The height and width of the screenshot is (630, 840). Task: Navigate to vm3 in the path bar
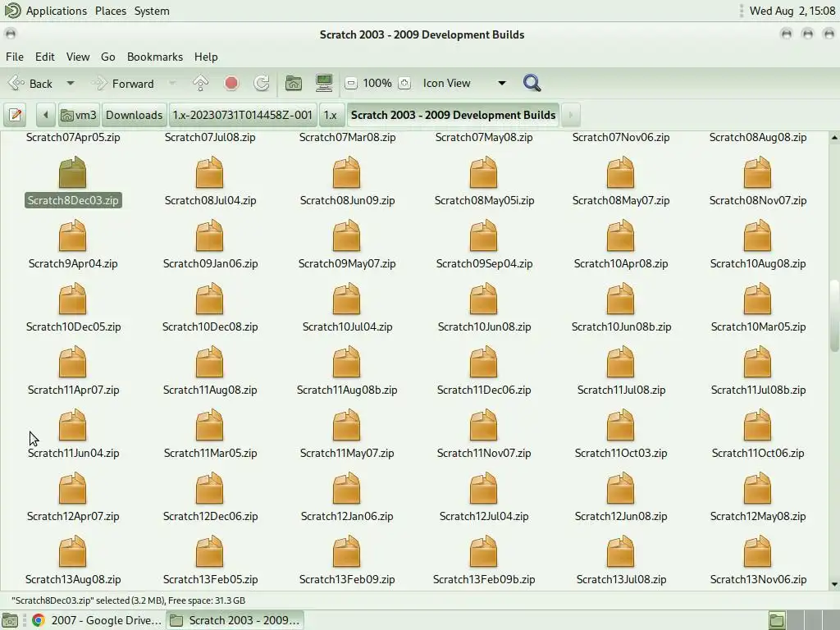coord(79,115)
